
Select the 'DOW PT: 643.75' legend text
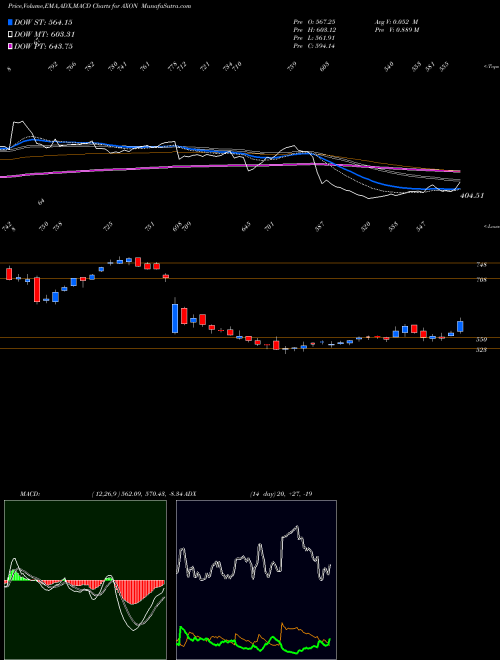coord(43,46)
